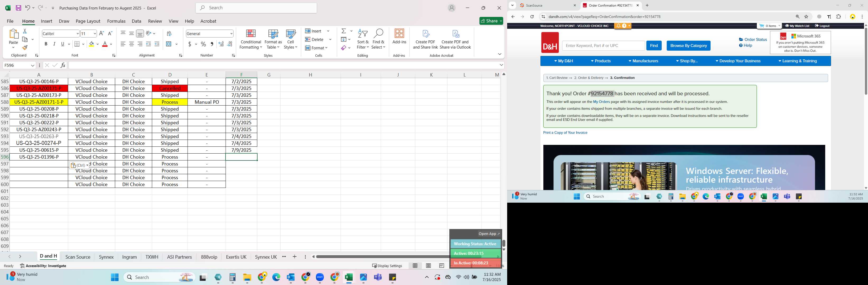Screen dimensions: 868x285
Task: Click the Increase Font Size icon
Action: [101, 34]
